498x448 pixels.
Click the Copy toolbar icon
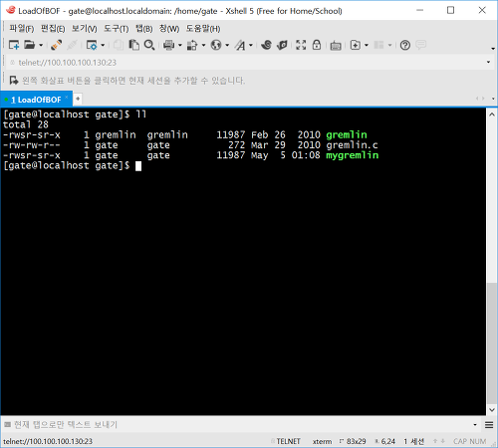119,45
